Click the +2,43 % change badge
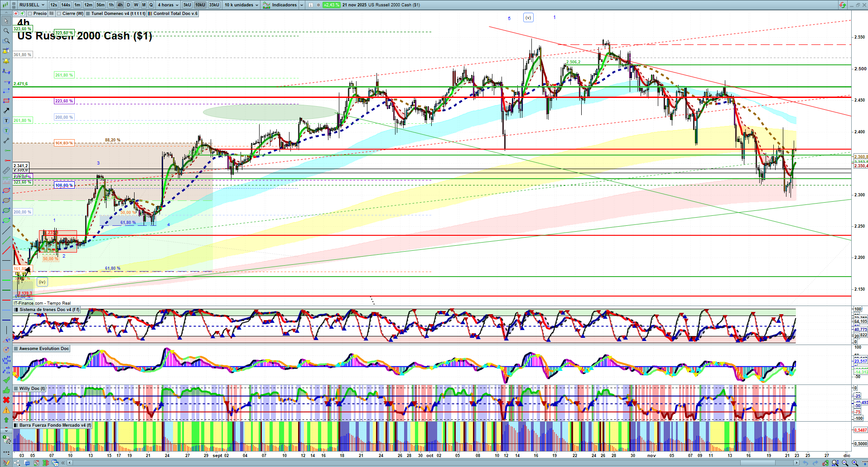 point(331,5)
